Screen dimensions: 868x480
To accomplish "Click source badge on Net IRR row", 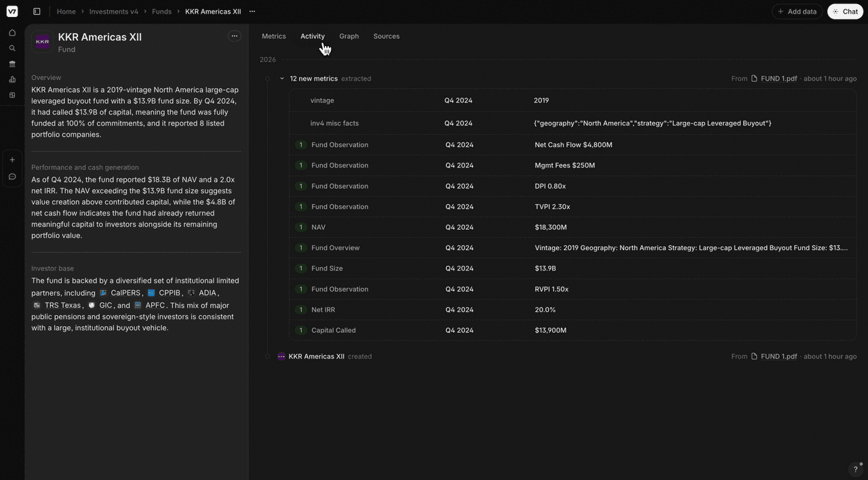I will coord(301,310).
